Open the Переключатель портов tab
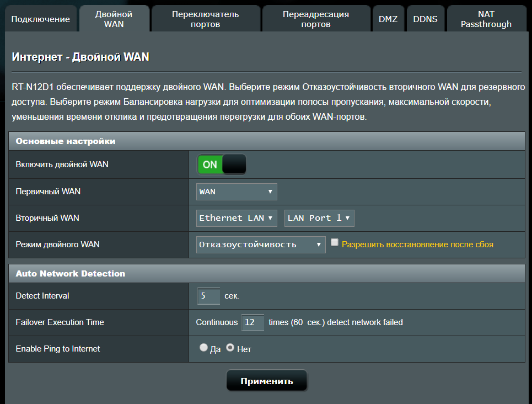This screenshot has width=532, height=404. tap(205, 19)
